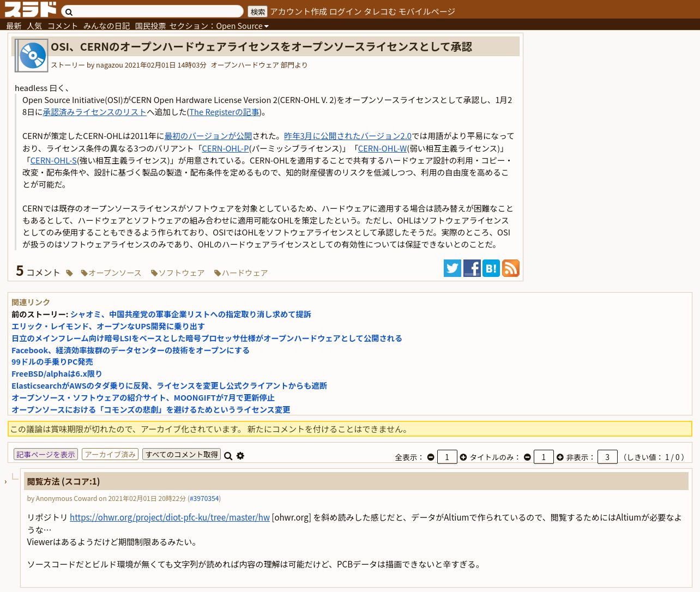Click the story headline about OSI and CERN
The width and height of the screenshot is (700, 592).
click(261, 47)
